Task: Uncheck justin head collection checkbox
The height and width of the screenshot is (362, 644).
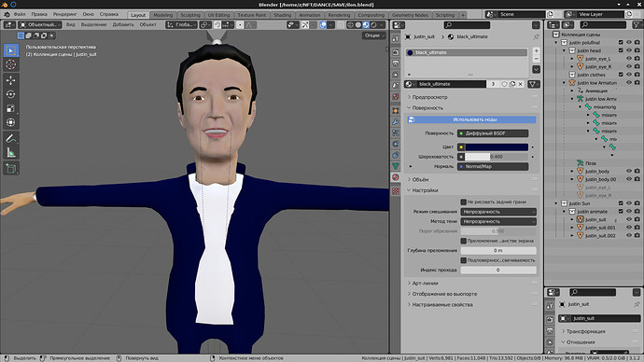Action: tap(621, 50)
